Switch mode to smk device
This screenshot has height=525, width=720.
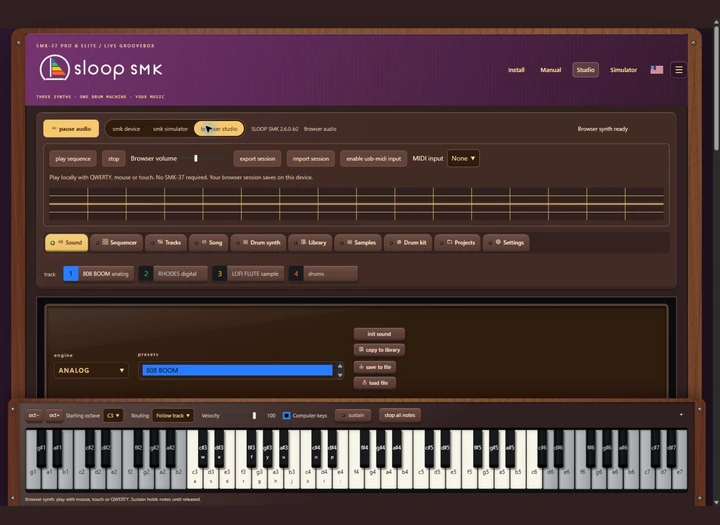pos(126,129)
